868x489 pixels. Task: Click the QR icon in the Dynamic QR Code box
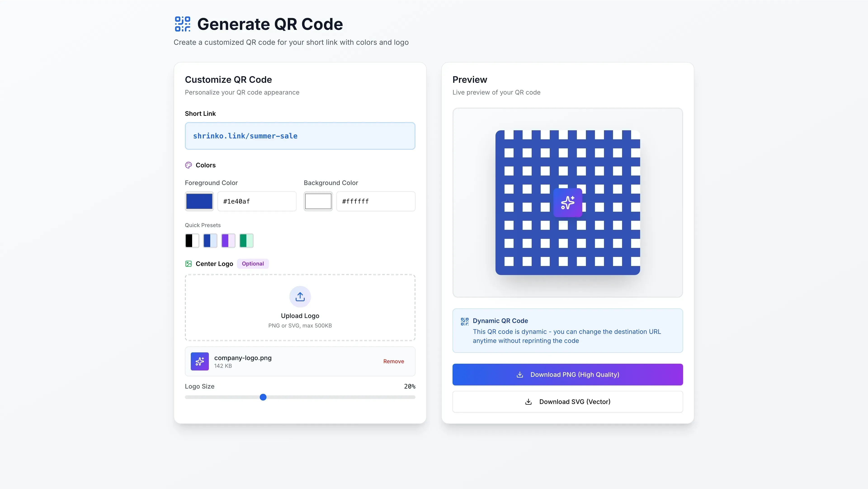pos(464,321)
